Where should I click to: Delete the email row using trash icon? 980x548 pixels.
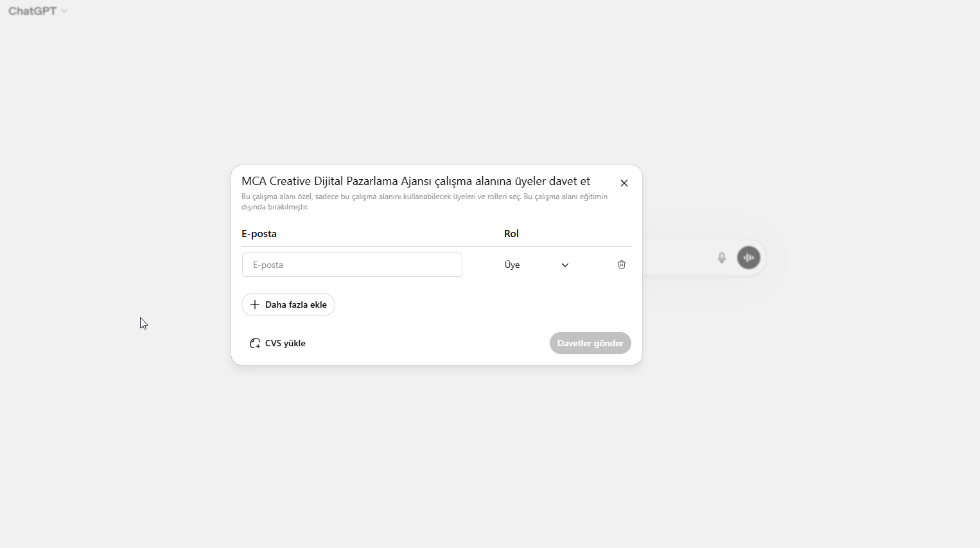622,265
